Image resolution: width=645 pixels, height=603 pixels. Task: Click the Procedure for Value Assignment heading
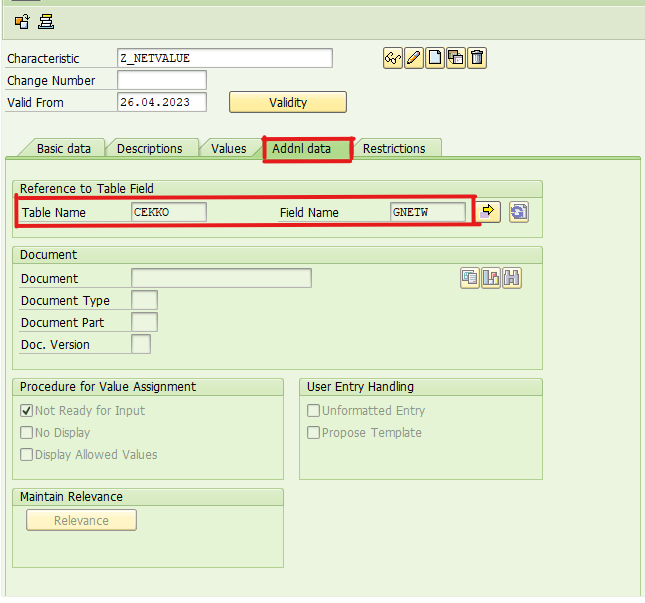point(108,387)
